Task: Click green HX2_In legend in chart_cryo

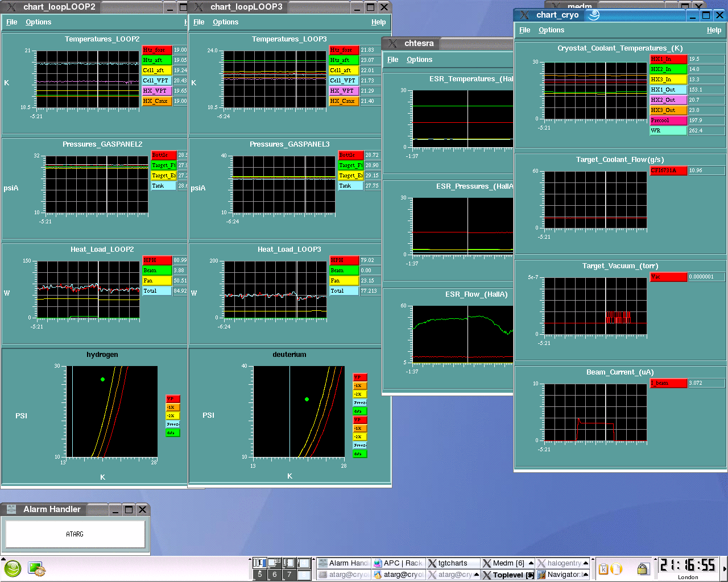Action: (668, 69)
